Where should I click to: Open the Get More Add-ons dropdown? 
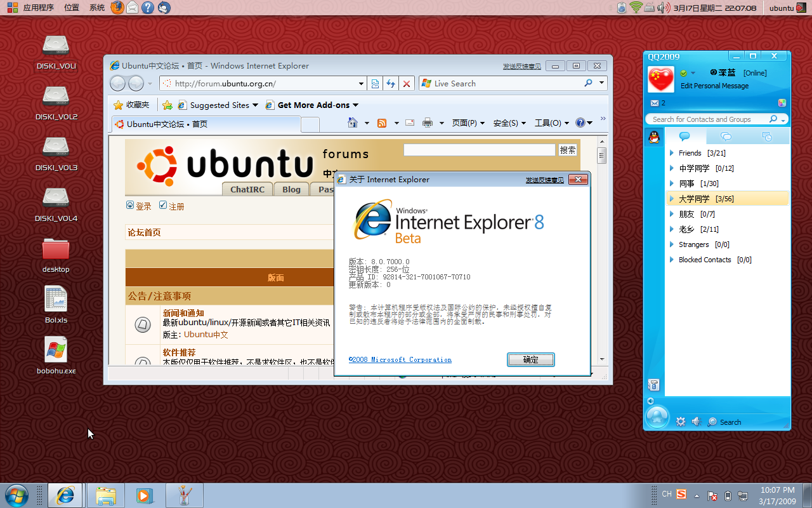(x=355, y=105)
